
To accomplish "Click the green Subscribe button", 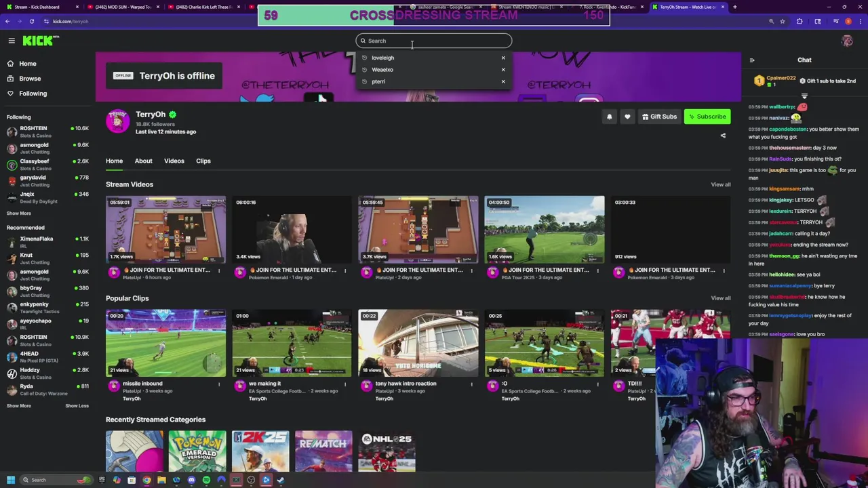I will coord(707,117).
